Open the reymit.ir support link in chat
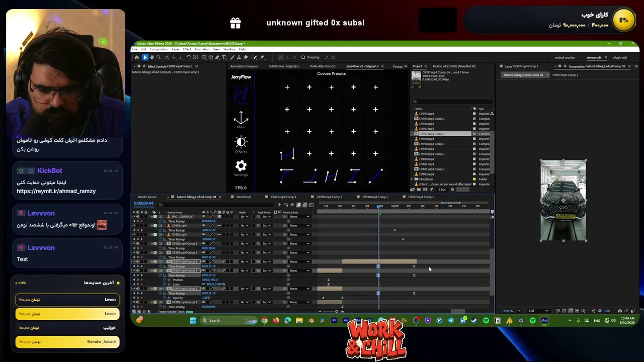The height and width of the screenshot is (362, 644). click(56, 191)
